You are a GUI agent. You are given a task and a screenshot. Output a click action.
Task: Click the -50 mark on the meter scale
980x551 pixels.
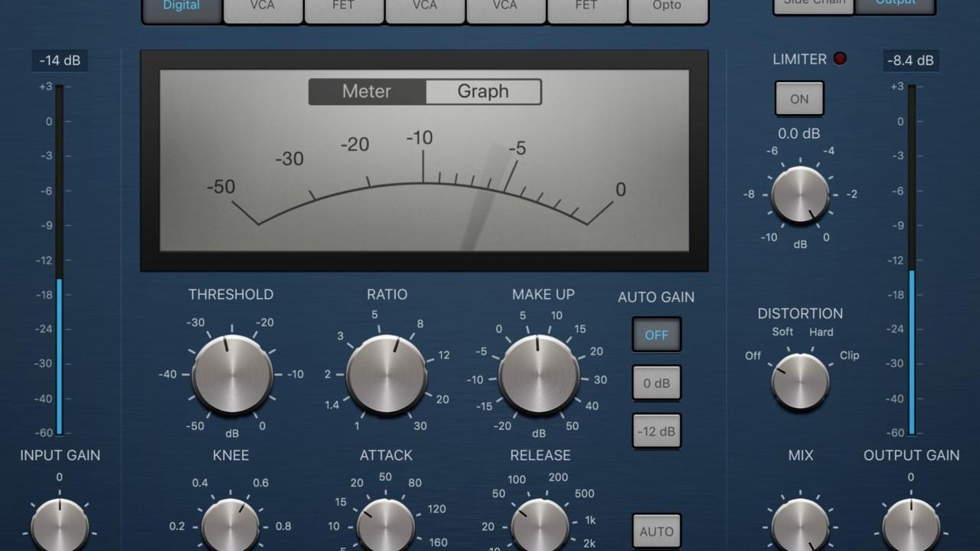(220, 187)
